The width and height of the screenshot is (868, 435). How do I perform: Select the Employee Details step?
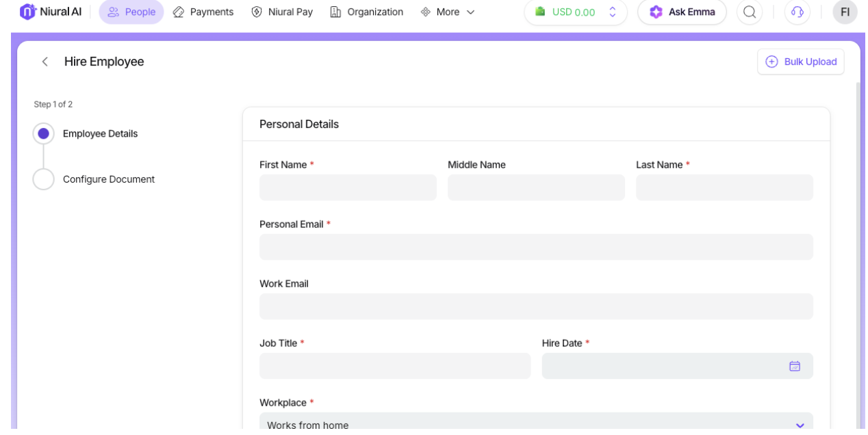pyautogui.click(x=44, y=133)
